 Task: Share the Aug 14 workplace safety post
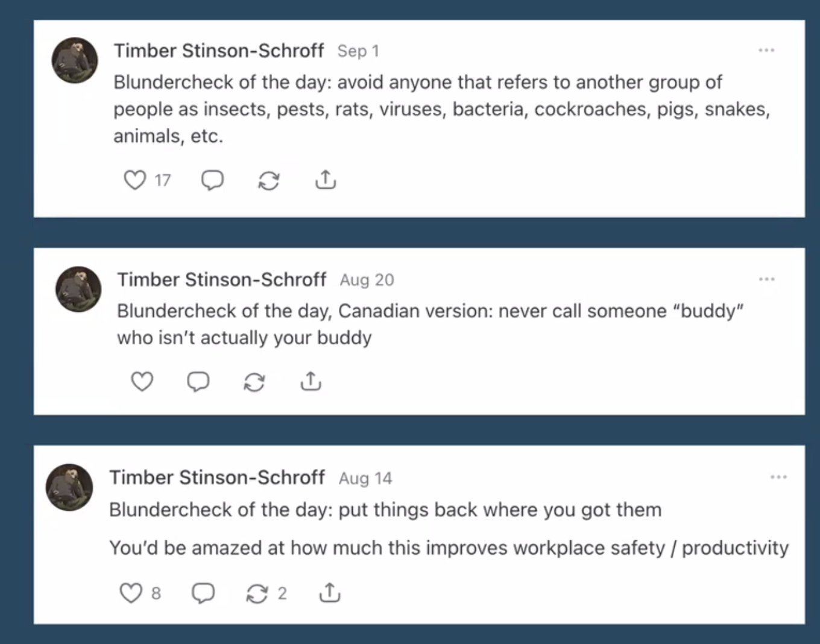coord(329,593)
